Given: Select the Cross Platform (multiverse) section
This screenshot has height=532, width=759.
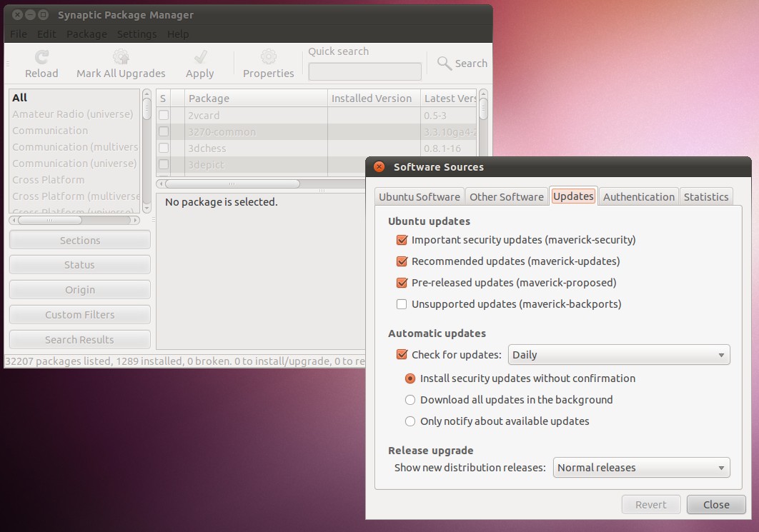Looking at the screenshot, I should pyautogui.click(x=76, y=196).
